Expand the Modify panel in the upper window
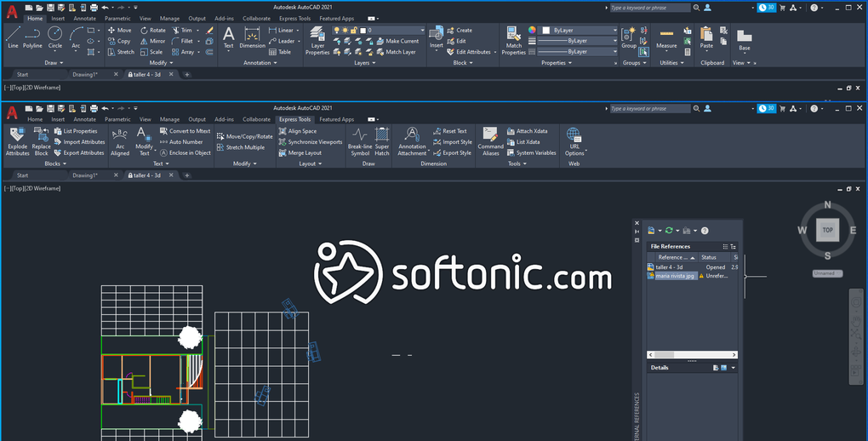868x441 pixels. pyautogui.click(x=161, y=63)
